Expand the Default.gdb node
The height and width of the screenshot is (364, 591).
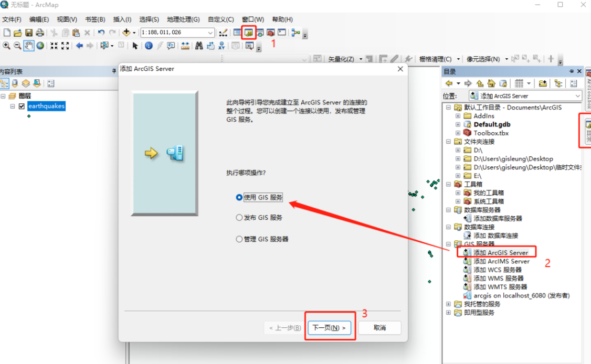[x=458, y=124]
